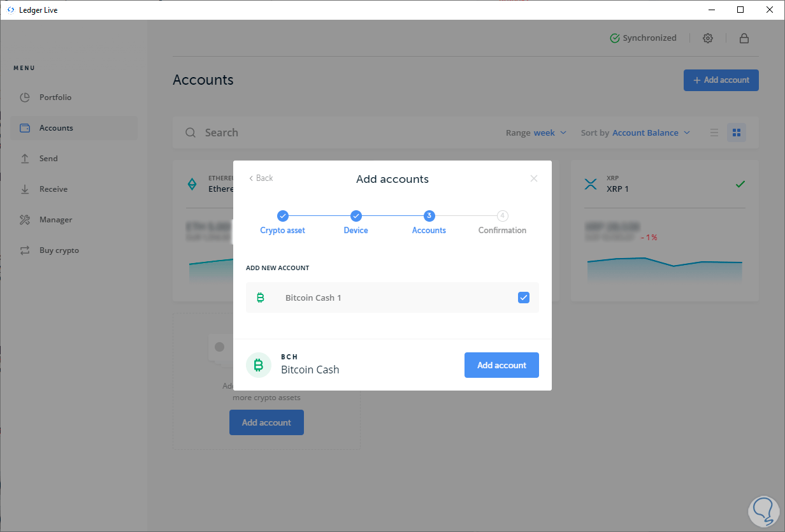
Task: Open settings via the gear icon
Action: pyautogui.click(x=708, y=38)
